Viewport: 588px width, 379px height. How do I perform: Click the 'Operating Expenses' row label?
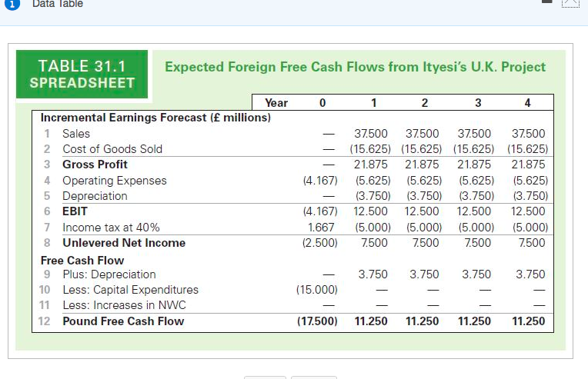(115, 181)
